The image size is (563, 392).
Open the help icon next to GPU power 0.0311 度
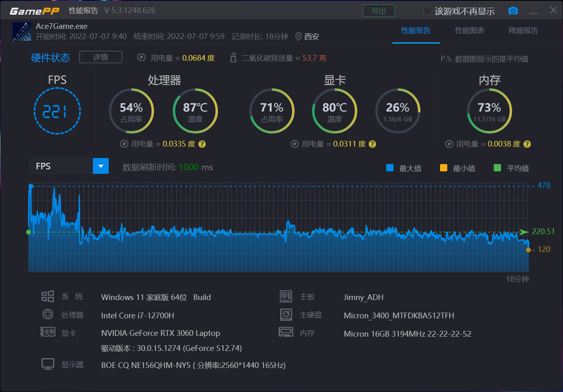[372, 144]
